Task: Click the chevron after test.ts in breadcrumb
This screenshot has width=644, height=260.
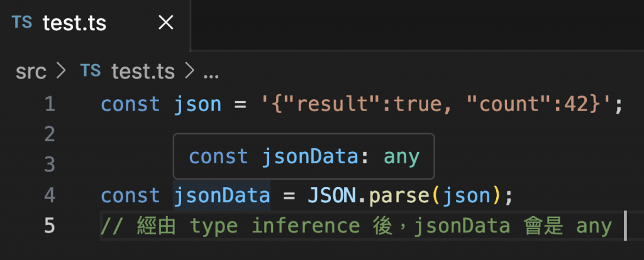Action: [x=189, y=72]
